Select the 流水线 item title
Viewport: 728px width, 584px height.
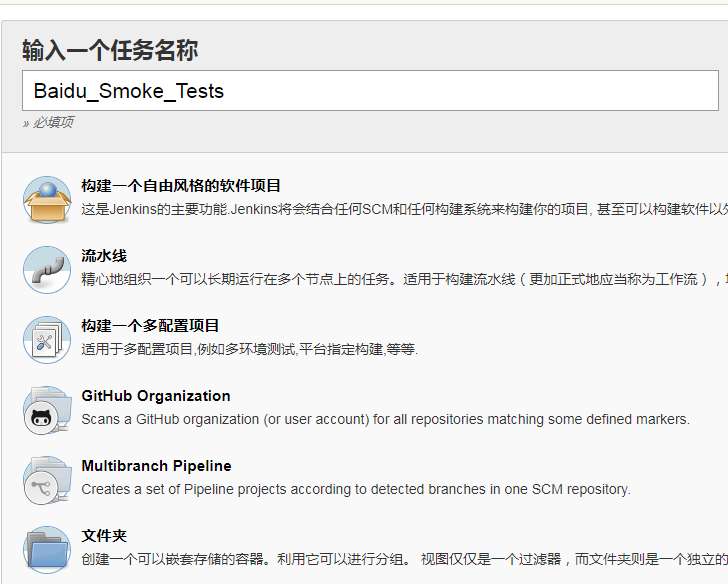[104, 256]
